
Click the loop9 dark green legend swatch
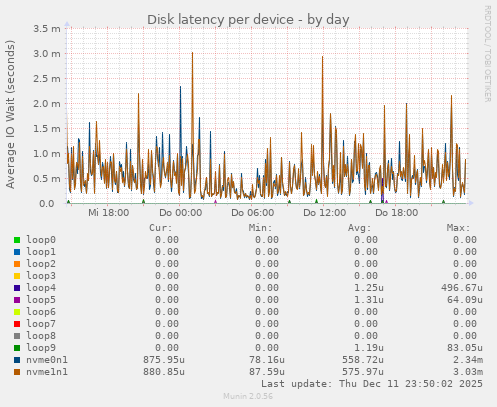coord(17,348)
